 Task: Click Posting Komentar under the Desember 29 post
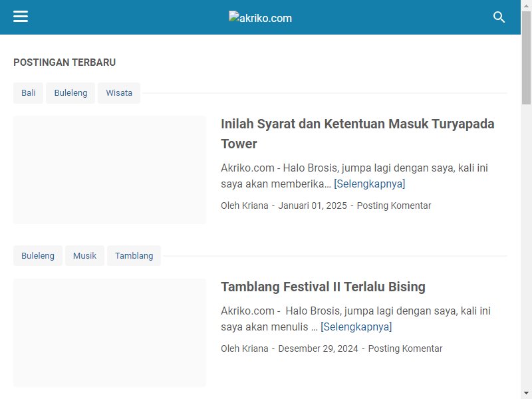[x=405, y=348]
